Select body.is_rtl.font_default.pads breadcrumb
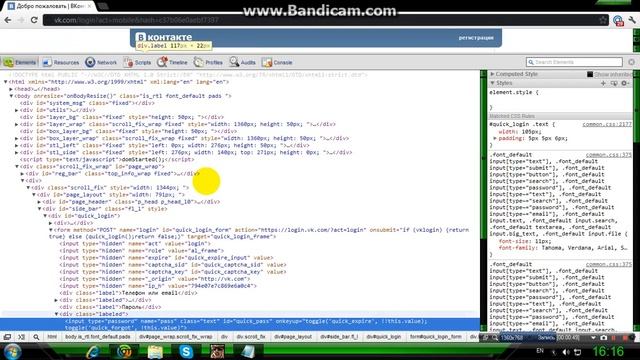Viewport: 640px width, 360px height. [98, 337]
